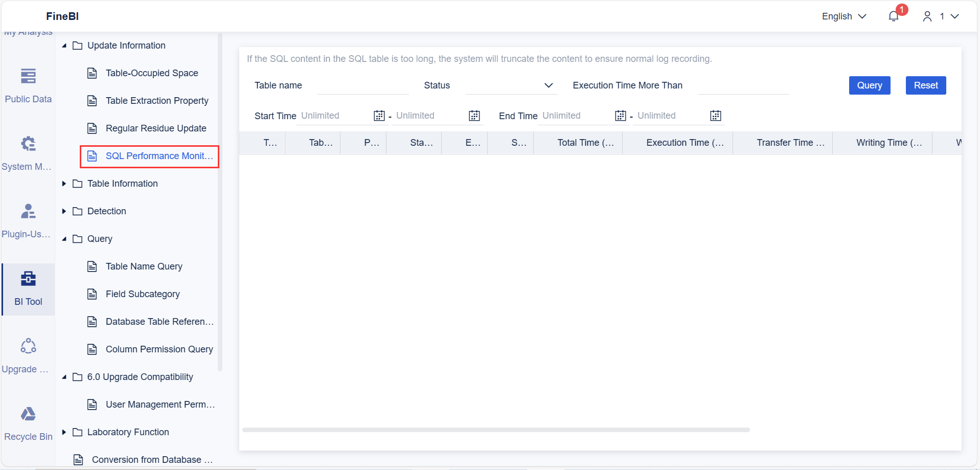Open the notification bell
This screenshot has width=980, height=470.
tap(893, 16)
